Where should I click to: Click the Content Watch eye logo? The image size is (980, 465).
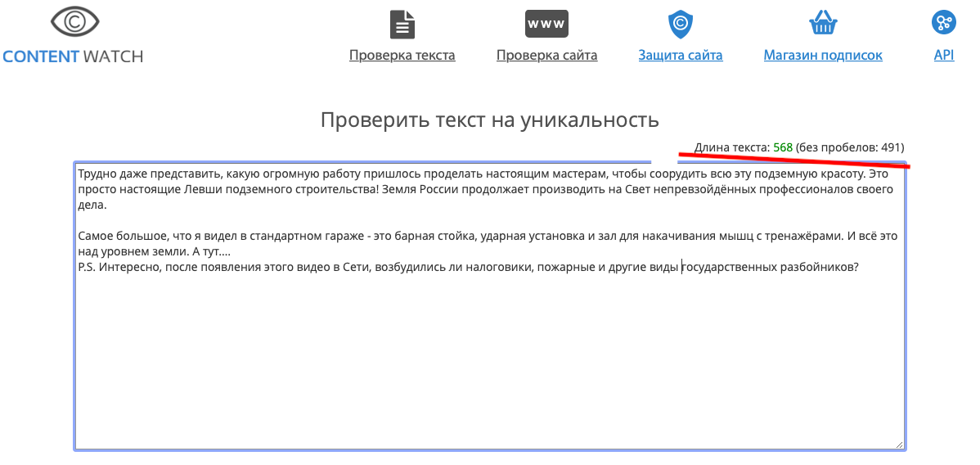[73, 24]
